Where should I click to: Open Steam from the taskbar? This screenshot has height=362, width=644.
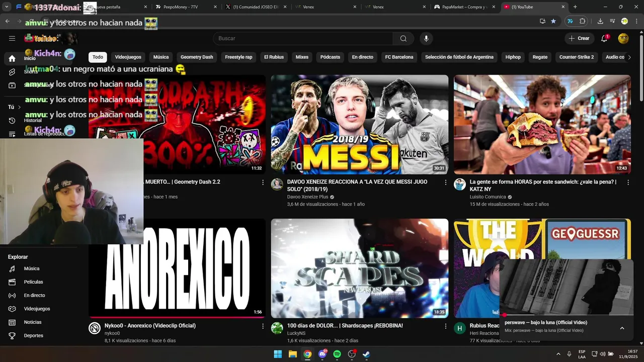pos(367,354)
